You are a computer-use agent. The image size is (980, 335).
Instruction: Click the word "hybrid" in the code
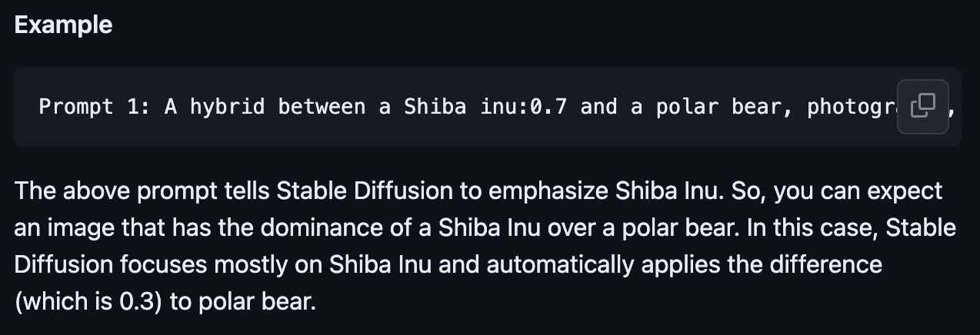(227, 107)
